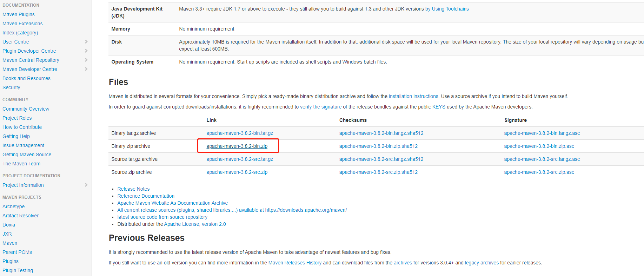
Task: Open the Archetype project link
Action: (x=13, y=206)
